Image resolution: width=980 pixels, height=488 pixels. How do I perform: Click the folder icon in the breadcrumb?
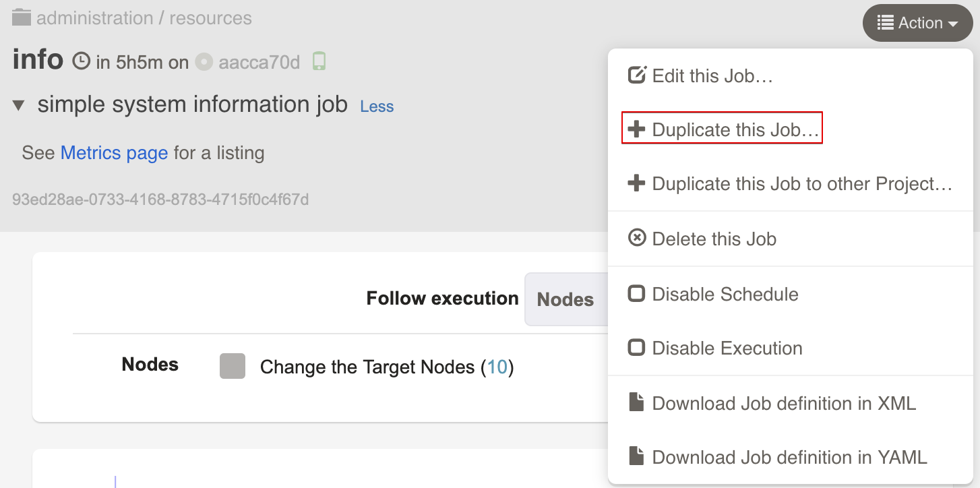pos(20,17)
